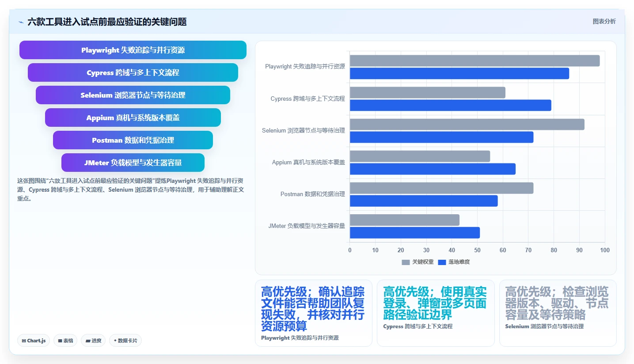Click Playwright gray 关键权重 chart bar
The height and width of the screenshot is (364, 634).
click(475, 61)
